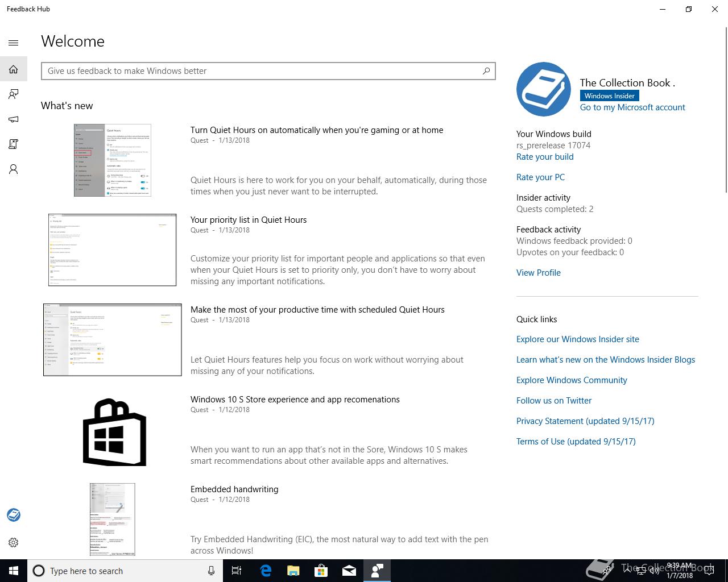Open the Terms of Use link

576,442
